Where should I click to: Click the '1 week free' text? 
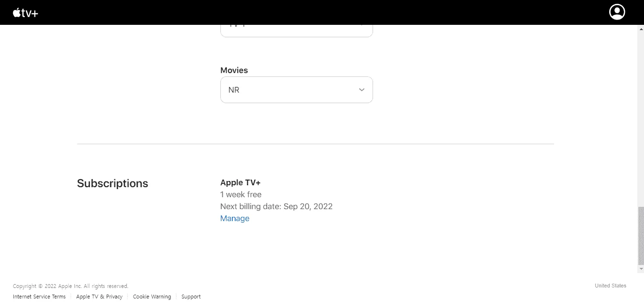tap(241, 194)
